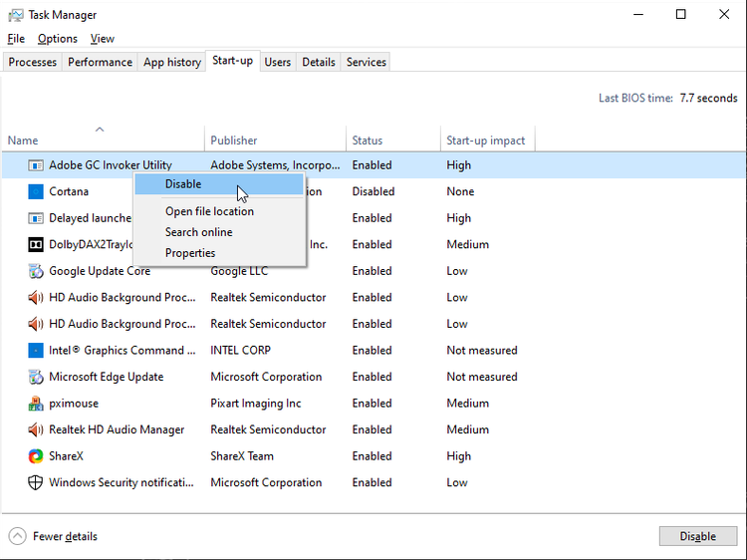Click the Intel Graphics Command icon

[x=36, y=351]
